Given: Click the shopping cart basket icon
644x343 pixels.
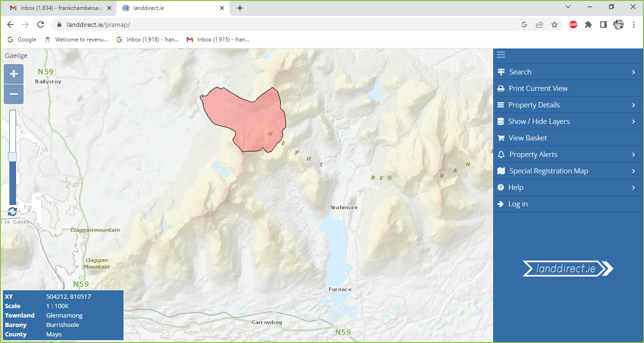Looking at the screenshot, I should 501,138.
